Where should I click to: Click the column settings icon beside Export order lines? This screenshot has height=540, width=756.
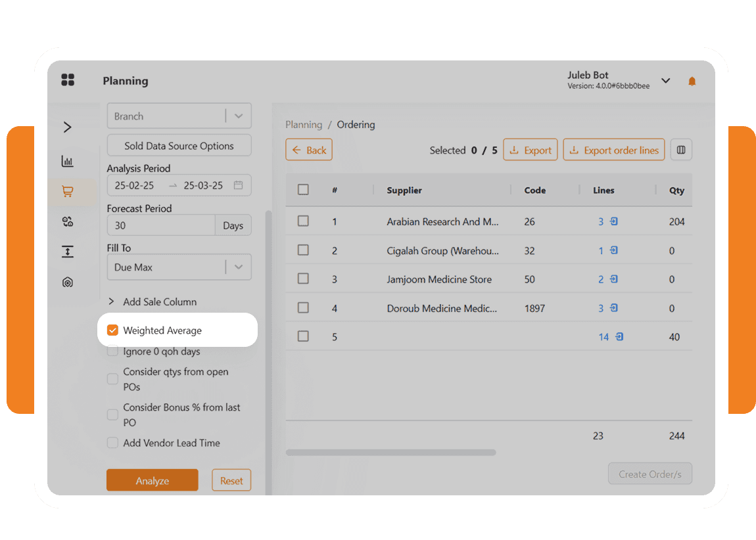(681, 150)
